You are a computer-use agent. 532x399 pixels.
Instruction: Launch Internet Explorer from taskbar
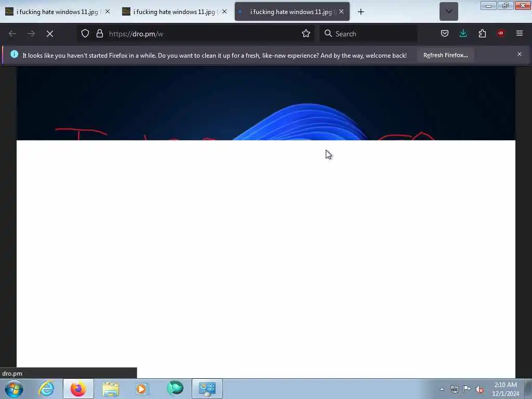[x=46, y=389]
